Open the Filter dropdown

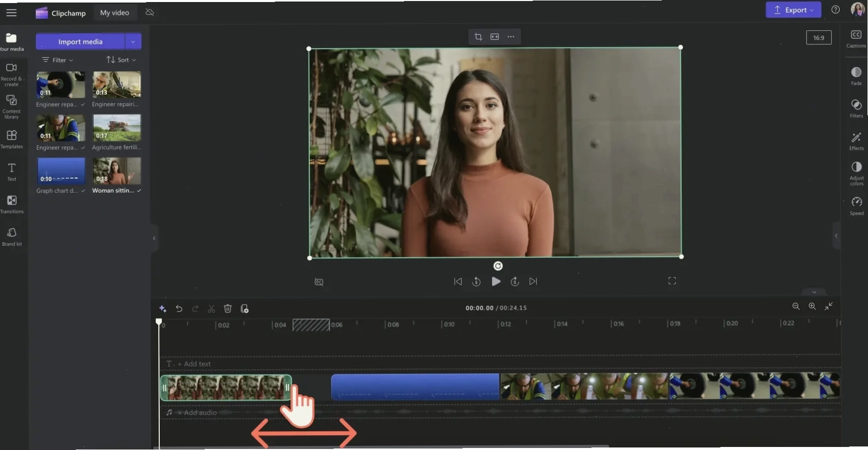[x=58, y=60]
